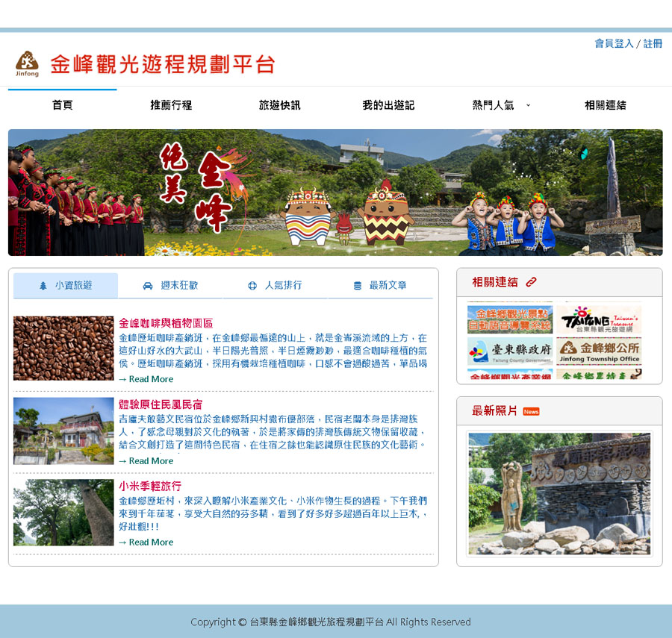Open the 小米季輕旅行 article title
The image size is (672, 638).
click(150, 486)
